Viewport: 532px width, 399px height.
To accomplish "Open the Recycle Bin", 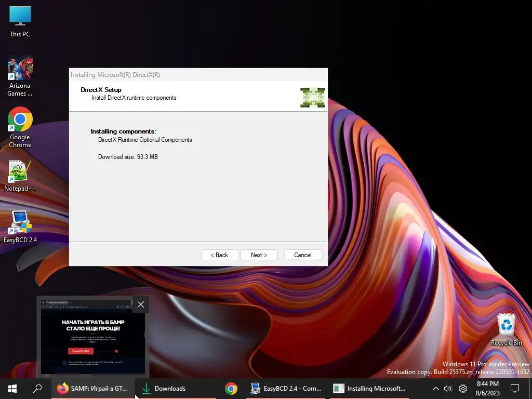I will coord(506,330).
